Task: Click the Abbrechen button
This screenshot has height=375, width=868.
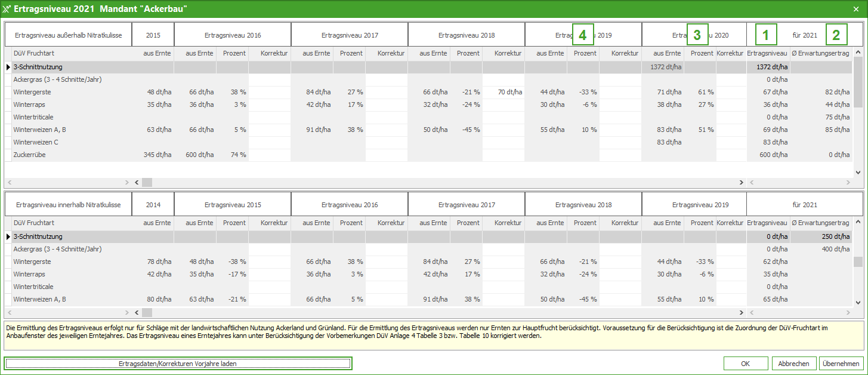Action: pyautogui.click(x=793, y=363)
